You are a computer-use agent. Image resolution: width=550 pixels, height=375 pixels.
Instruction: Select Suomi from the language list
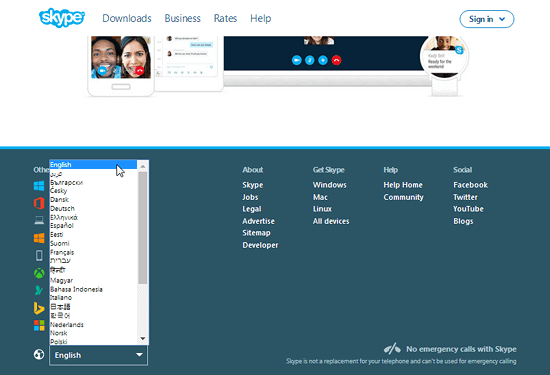click(x=93, y=243)
